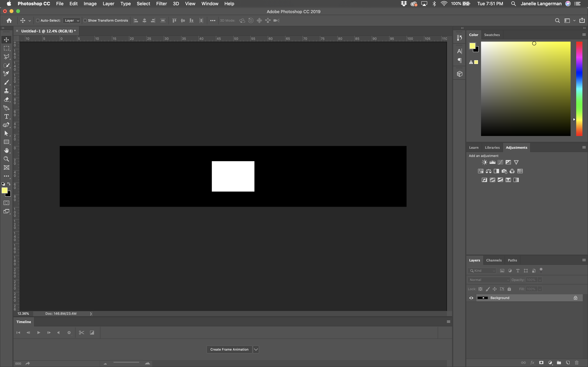Select the Brush tool in toolbar
The image size is (588, 367).
(6, 82)
